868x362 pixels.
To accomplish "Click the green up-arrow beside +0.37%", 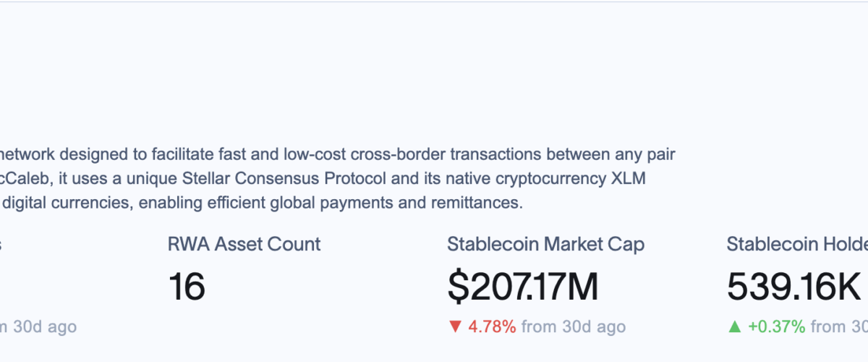I will point(735,327).
